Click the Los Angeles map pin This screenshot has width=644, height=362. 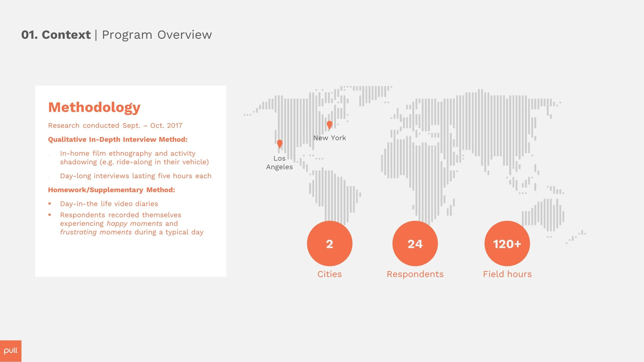[279, 144]
